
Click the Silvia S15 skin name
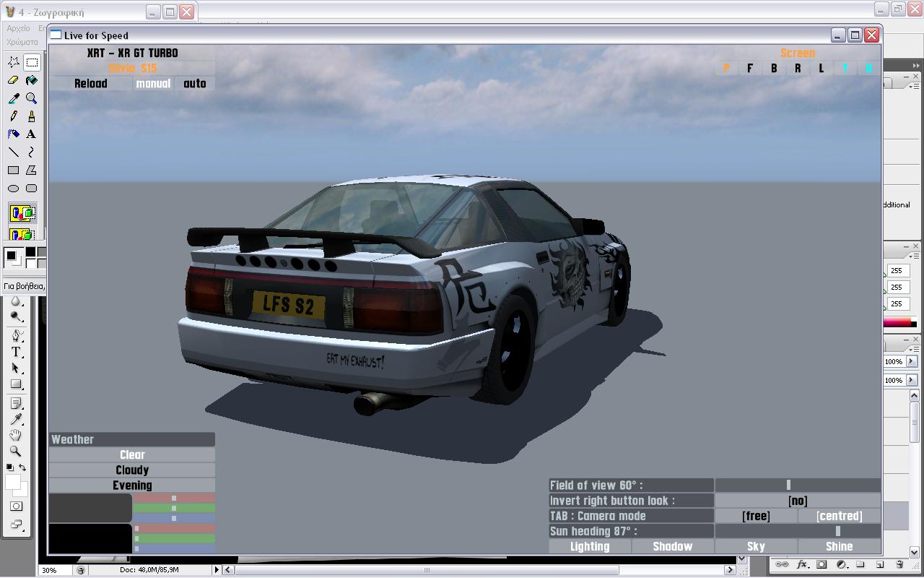coord(132,69)
